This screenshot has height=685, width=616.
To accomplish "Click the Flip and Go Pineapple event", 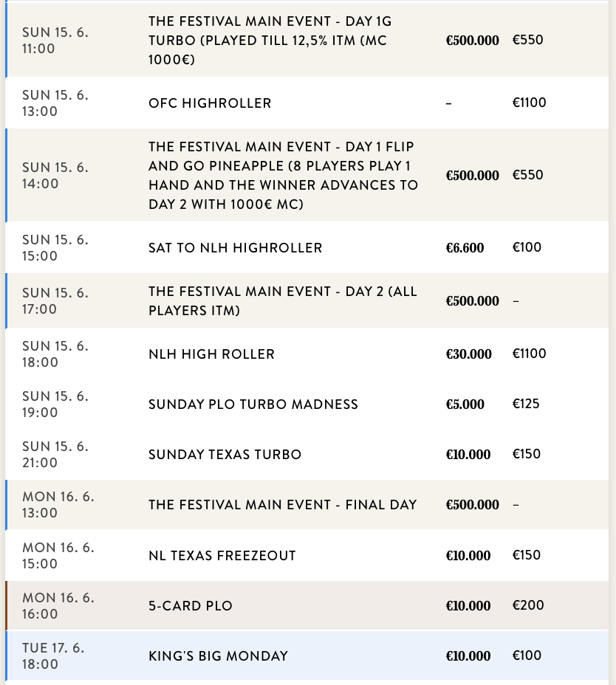I will [x=283, y=176].
